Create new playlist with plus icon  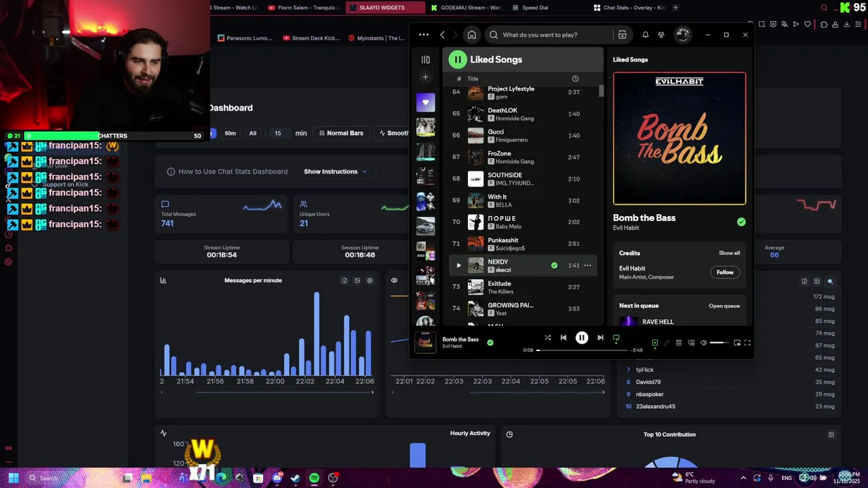pyautogui.click(x=425, y=77)
